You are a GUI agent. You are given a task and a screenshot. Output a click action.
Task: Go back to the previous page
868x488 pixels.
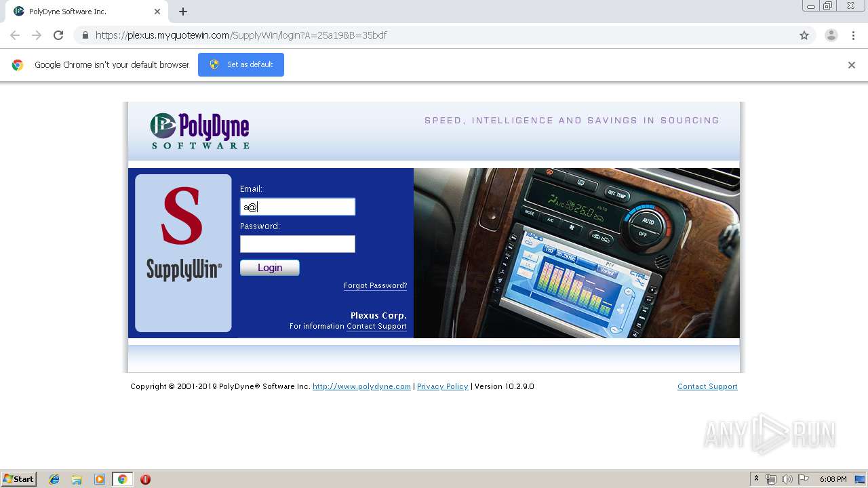15,35
